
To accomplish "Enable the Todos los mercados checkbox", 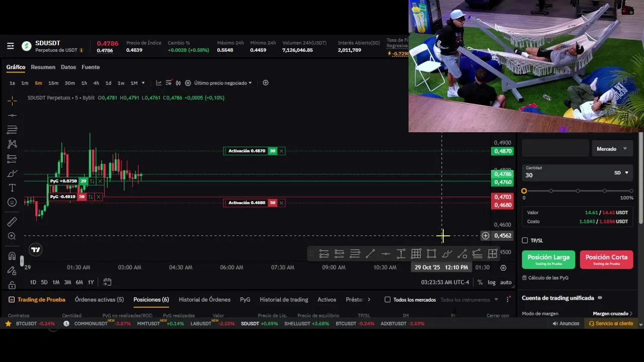I will click(387, 300).
